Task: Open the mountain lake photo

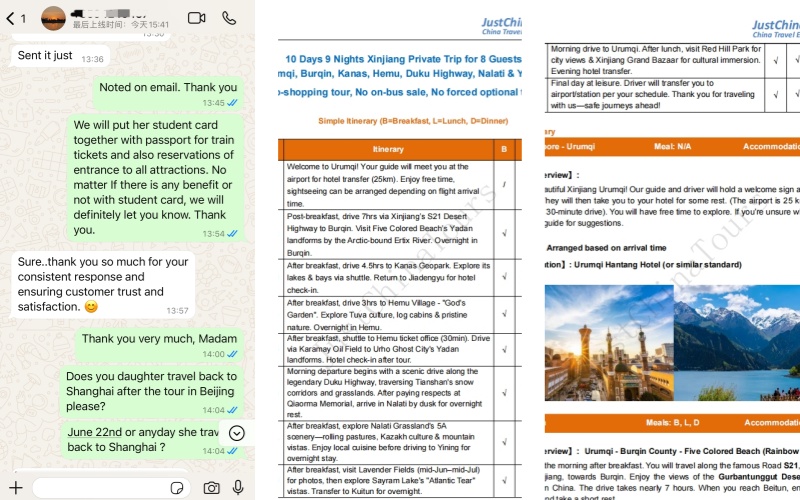Action: click(x=737, y=342)
